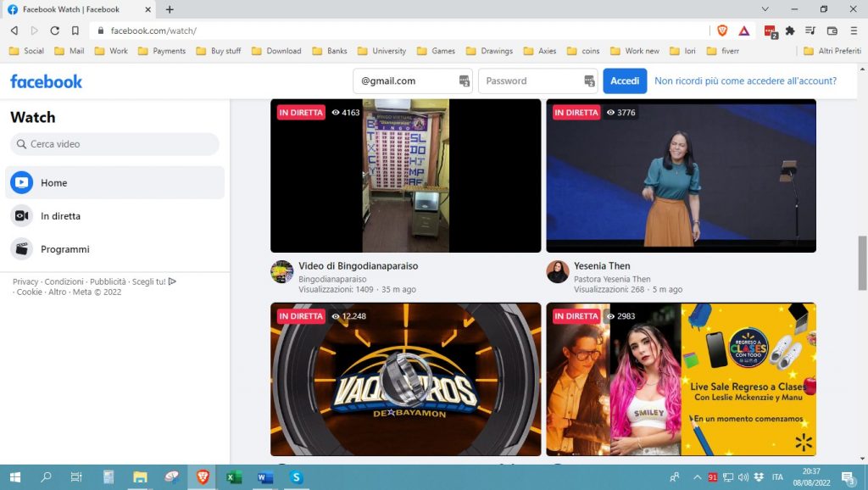Reload the page with the refresh icon
The width and height of the screenshot is (868, 490).
tap(54, 31)
